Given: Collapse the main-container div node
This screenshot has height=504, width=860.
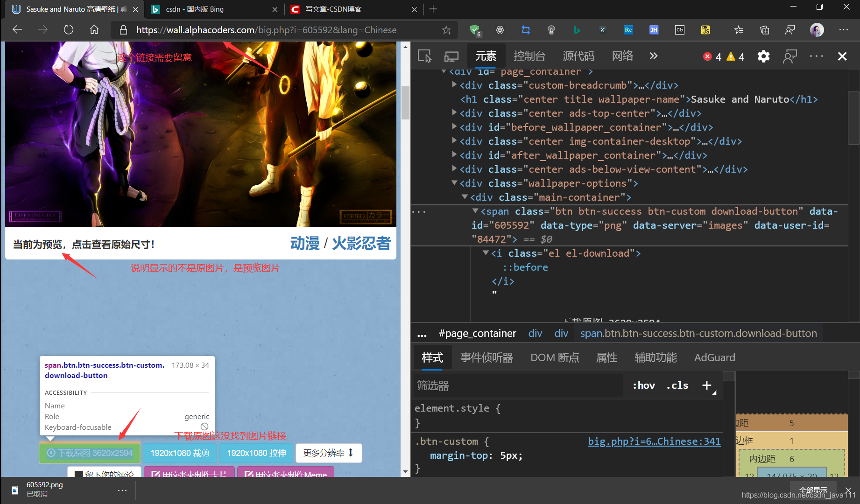Looking at the screenshot, I should (465, 197).
